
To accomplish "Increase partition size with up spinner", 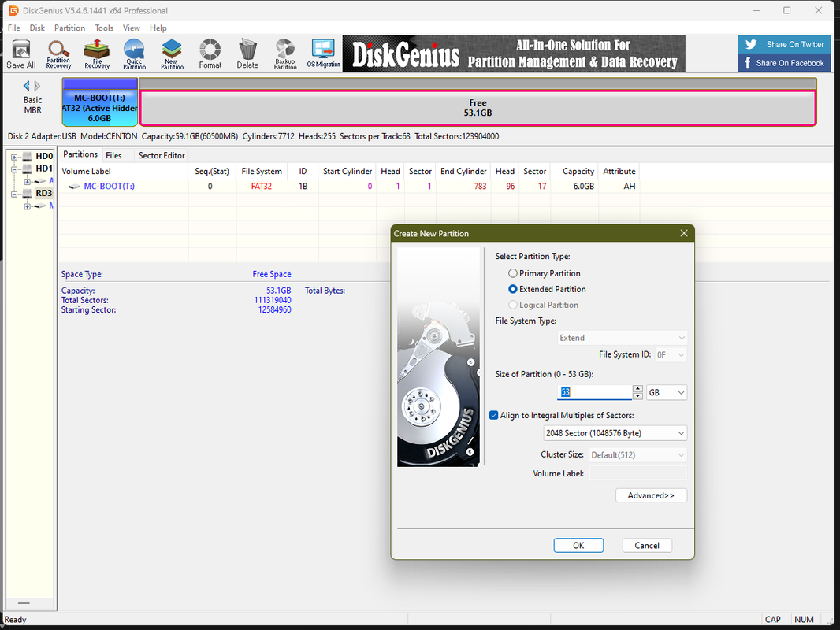I will (637, 389).
